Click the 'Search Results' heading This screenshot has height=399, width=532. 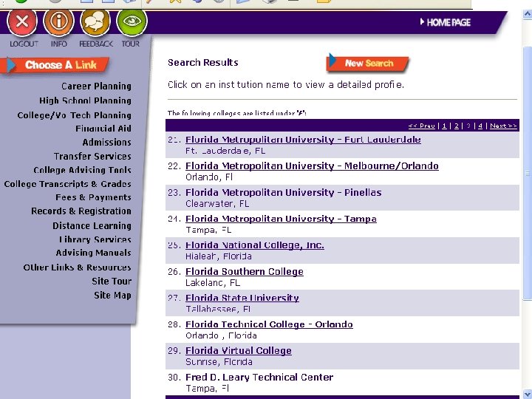203,62
